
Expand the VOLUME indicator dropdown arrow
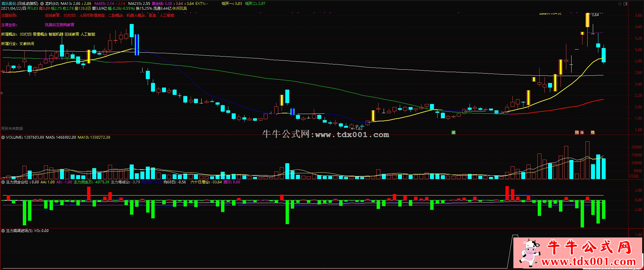[x=3, y=137]
